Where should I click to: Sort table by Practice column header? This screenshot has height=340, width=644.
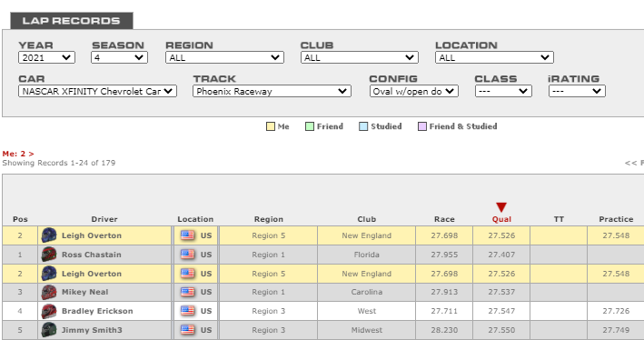pos(616,219)
